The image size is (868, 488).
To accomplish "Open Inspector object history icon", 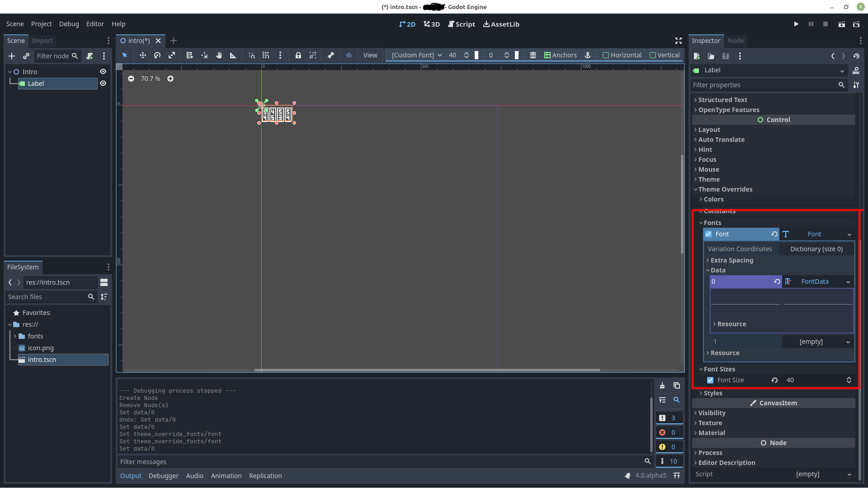I will [856, 56].
